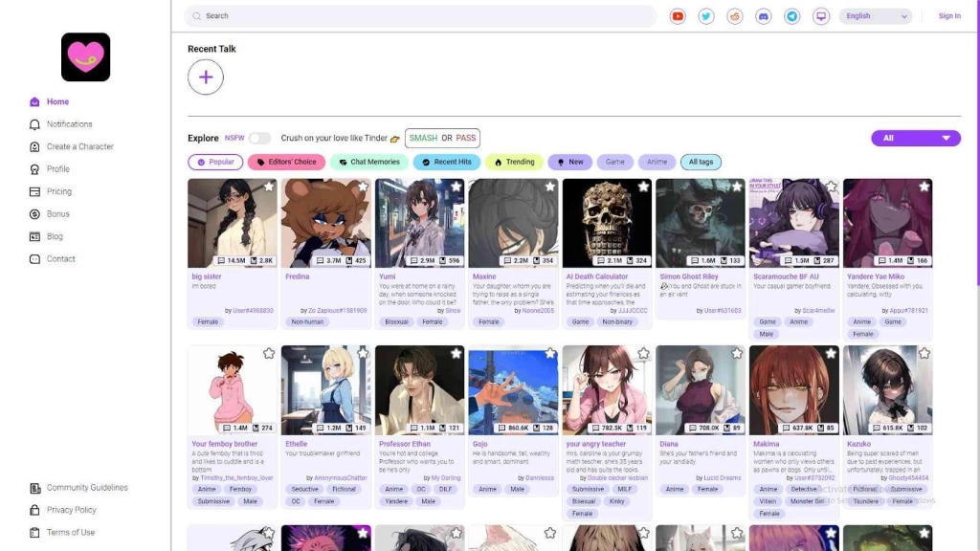Join via the Discord icon
This screenshot has width=980, height=551.
(x=761, y=16)
